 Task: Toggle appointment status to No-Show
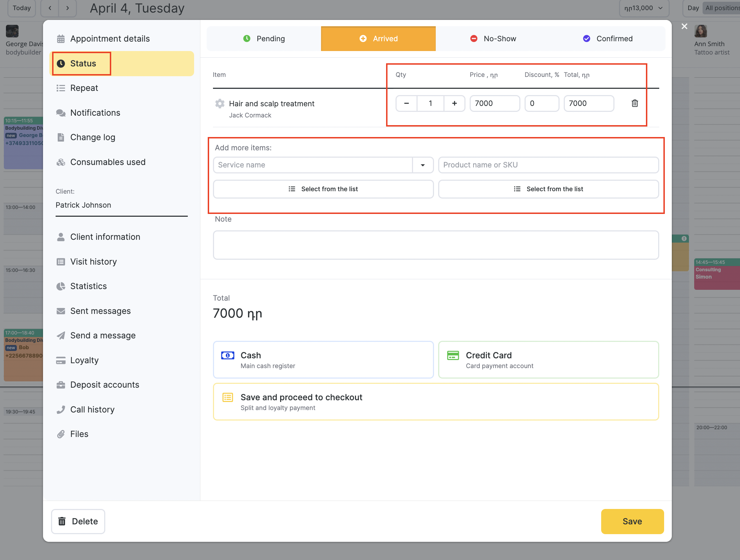click(x=499, y=38)
